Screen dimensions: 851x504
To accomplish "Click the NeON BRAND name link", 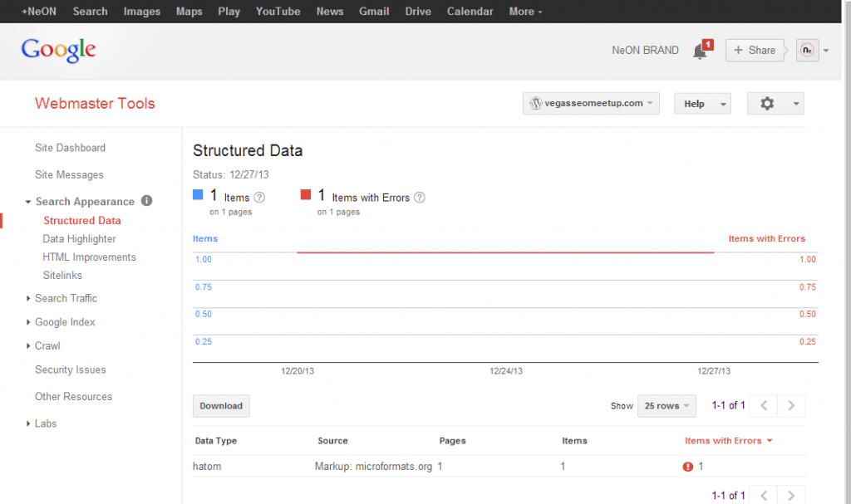I will (645, 51).
